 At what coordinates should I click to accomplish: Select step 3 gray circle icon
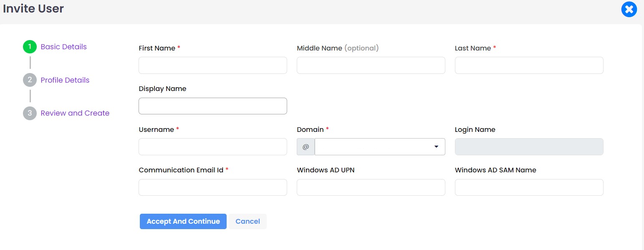(x=30, y=113)
